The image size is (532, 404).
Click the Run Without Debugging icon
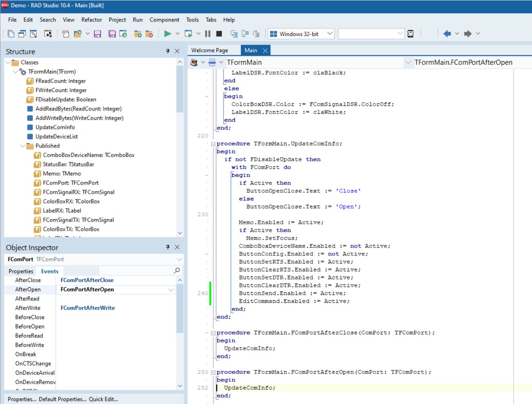188,34
